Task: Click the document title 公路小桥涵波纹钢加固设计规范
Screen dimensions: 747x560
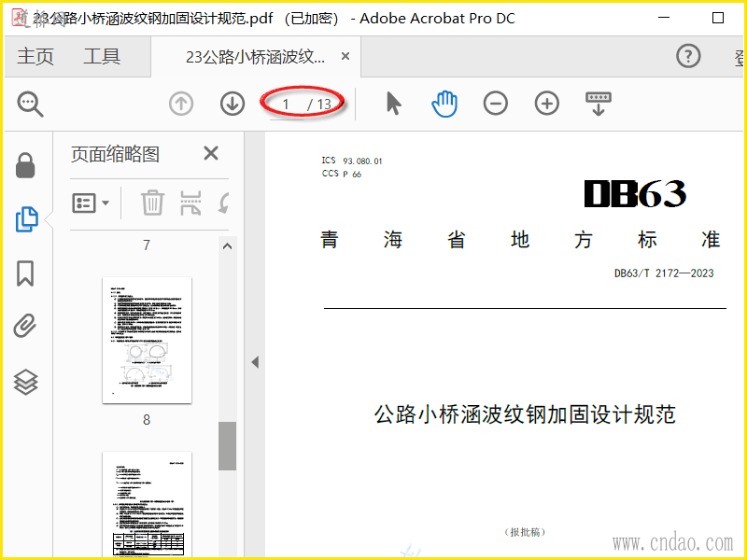Action: 525,414
